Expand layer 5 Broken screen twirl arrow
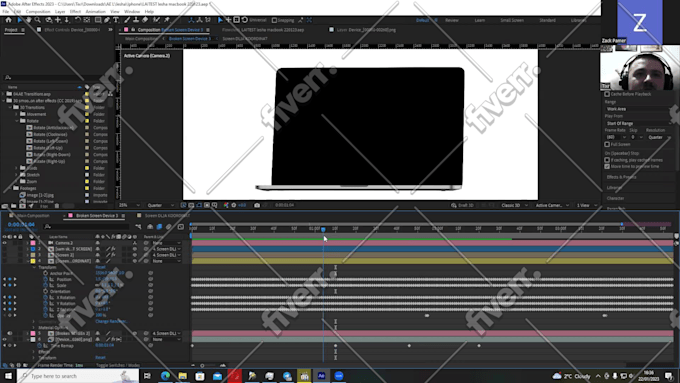This screenshot has height=383, width=680. pyautogui.click(x=28, y=333)
